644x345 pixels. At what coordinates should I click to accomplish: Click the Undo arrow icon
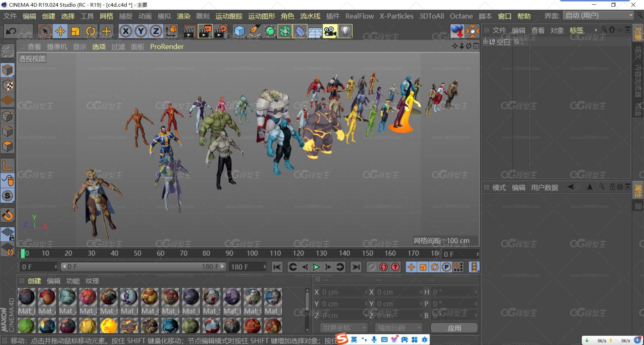coord(11,31)
